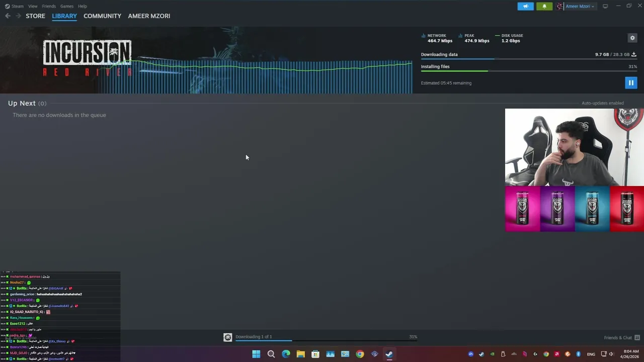Screen dimensions: 644x362
Task: Click the PEAK 474.9 Mbps stat
Action: [x=474, y=38]
